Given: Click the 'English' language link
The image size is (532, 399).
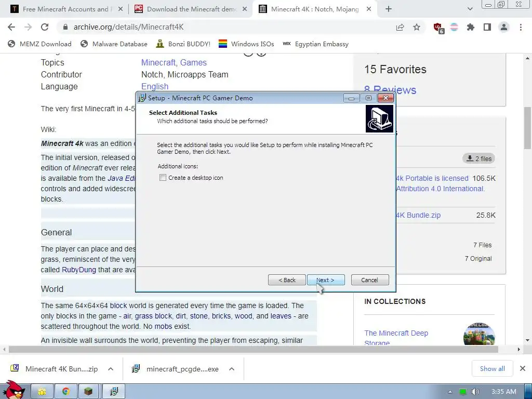Looking at the screenshot, I should [x=155, y=87].
